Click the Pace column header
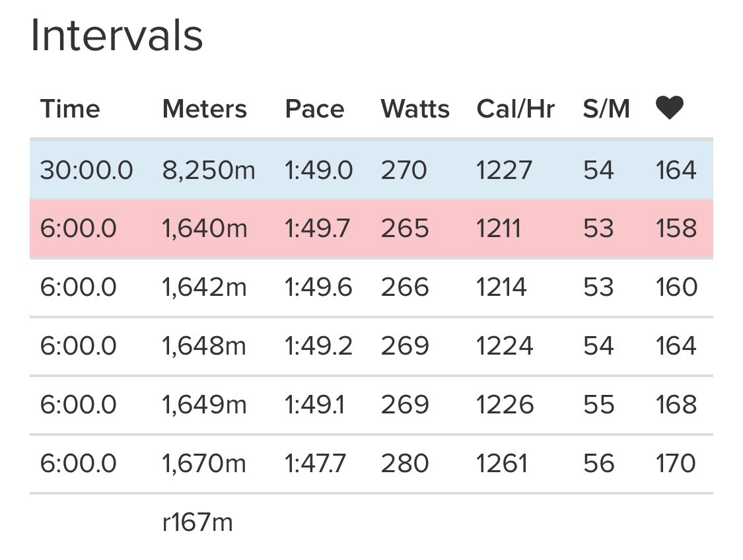743x560 pixels. tap(314, 109)
